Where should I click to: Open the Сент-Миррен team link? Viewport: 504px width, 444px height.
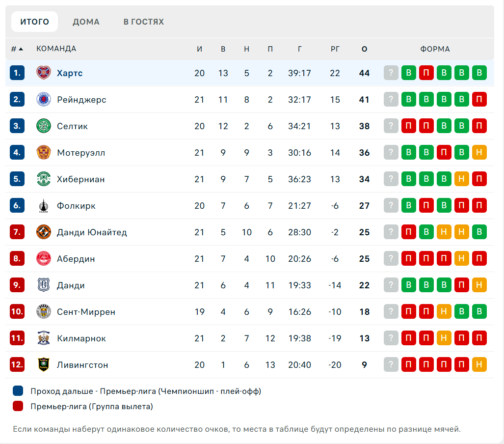pyautogui.click(x=86, y=312)
